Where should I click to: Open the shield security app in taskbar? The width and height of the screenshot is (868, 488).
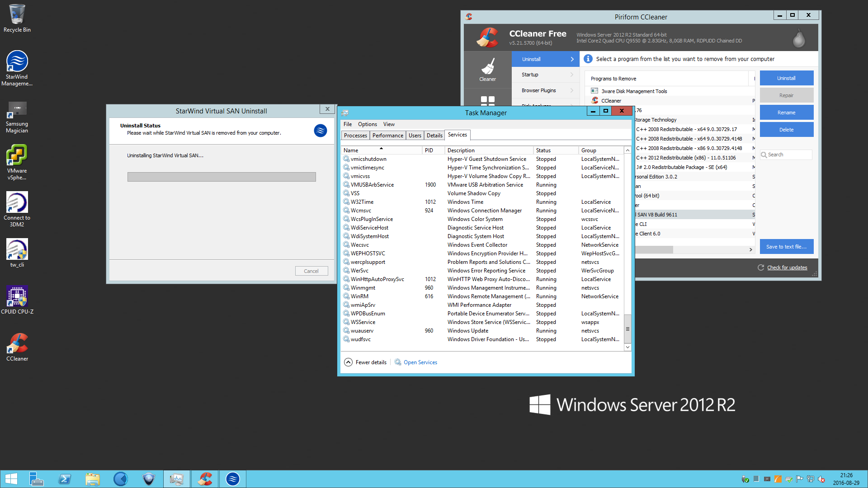pyautogui.click(x=149, y=479)
